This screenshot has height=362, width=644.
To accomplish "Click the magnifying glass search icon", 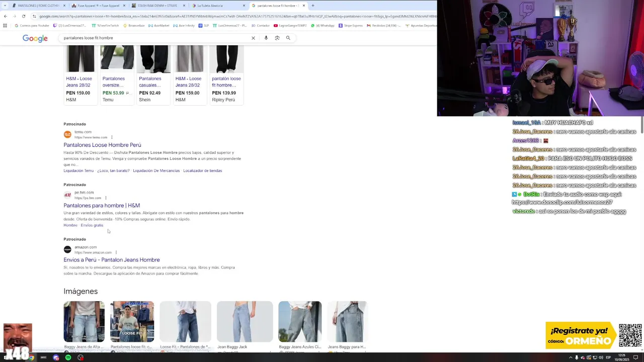I will [288, 38].
